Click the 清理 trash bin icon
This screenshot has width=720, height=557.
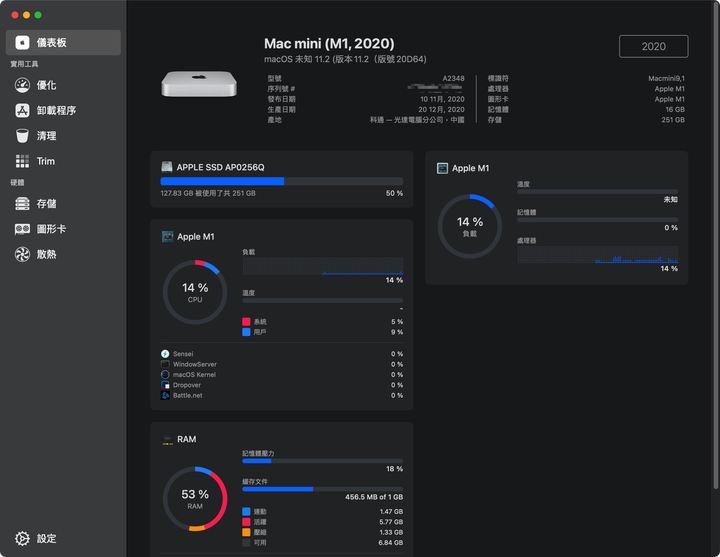coord(22,136)
